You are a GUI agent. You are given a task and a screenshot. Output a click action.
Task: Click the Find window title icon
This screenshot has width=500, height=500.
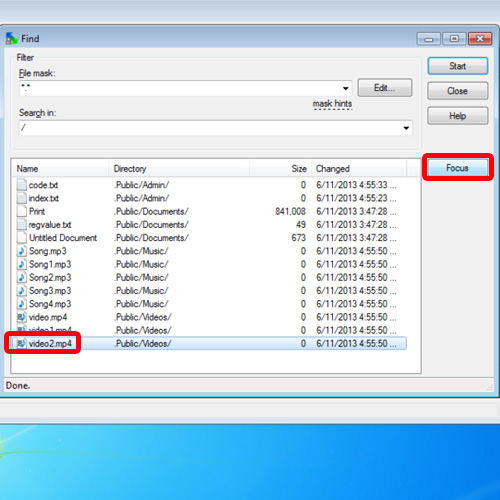[x=12, y=39]
